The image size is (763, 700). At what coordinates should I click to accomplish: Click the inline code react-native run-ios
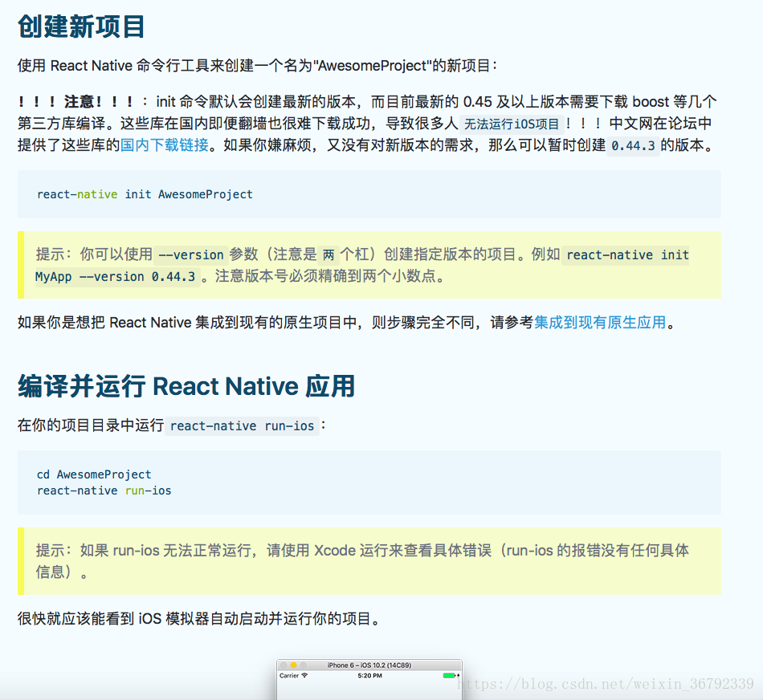pyautogui.click(x=243, y=426)
